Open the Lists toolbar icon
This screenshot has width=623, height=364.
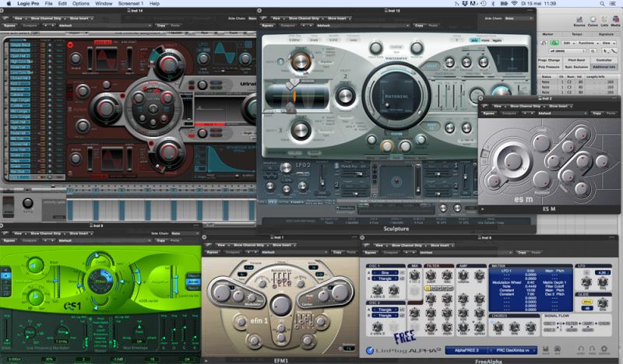point(604,19)
